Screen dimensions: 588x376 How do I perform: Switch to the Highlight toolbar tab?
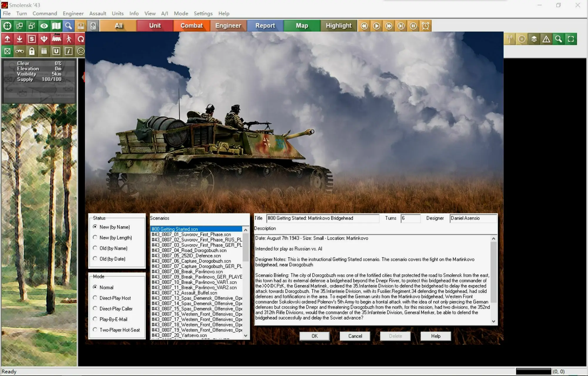point(338,26)
